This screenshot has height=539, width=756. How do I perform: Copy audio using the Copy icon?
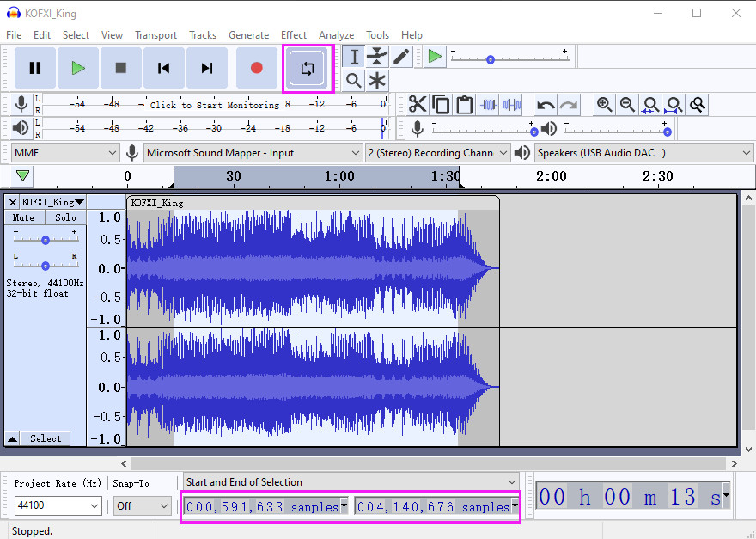click(440, 104)
